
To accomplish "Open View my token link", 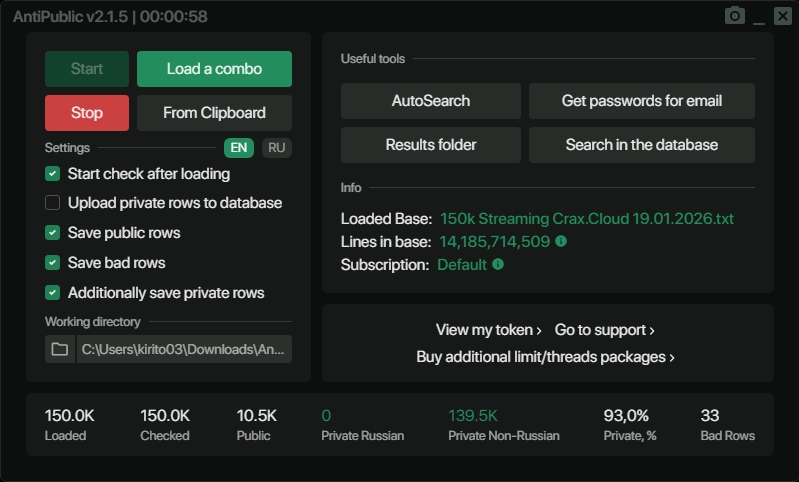I will click(488, 330).
